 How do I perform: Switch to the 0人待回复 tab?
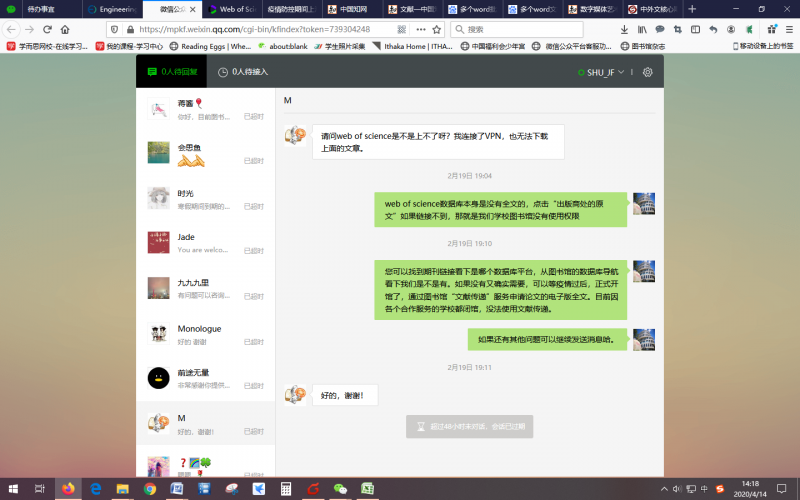click(171, 71)
